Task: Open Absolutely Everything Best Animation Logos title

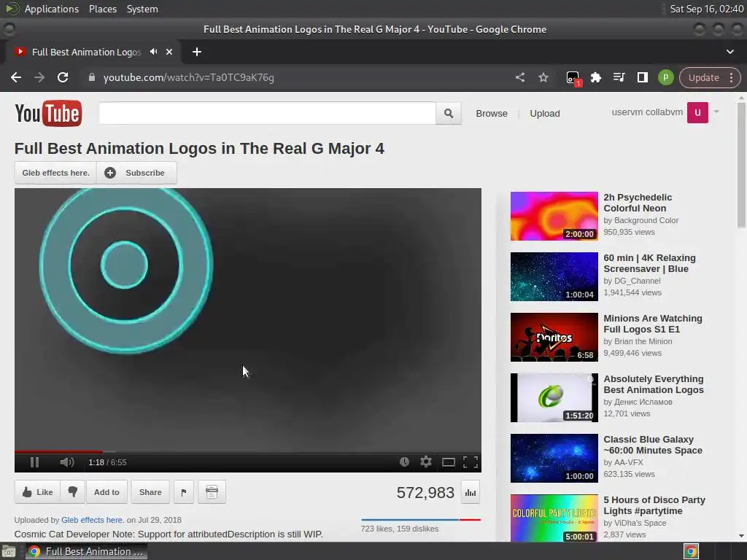Action: click(653, 384)
